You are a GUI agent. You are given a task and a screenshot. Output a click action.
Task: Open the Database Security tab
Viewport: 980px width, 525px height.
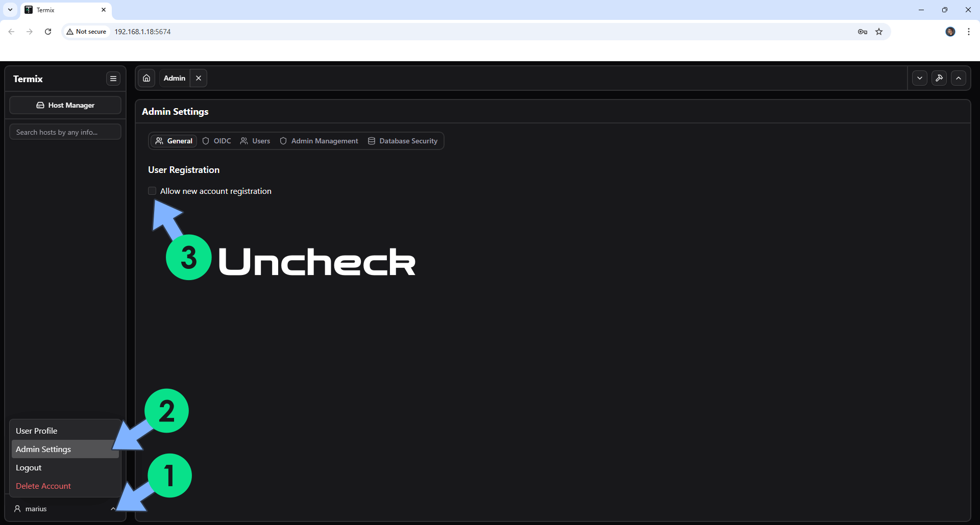coord(403,141)
